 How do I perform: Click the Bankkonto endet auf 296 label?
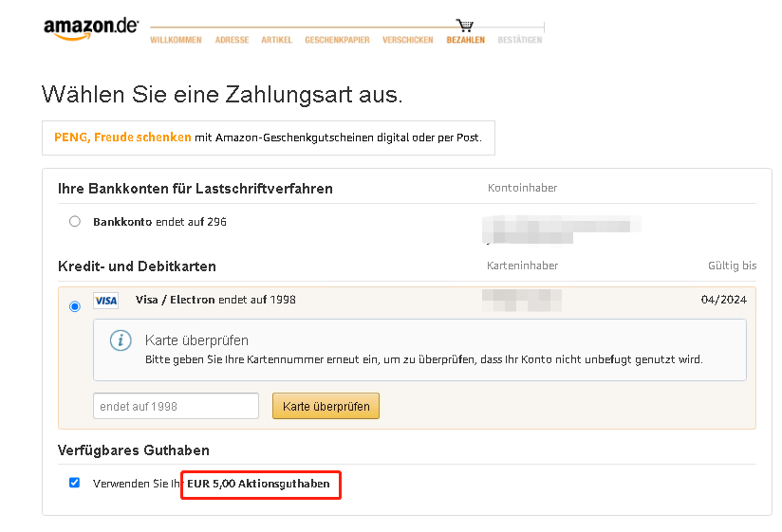(159, 222)
